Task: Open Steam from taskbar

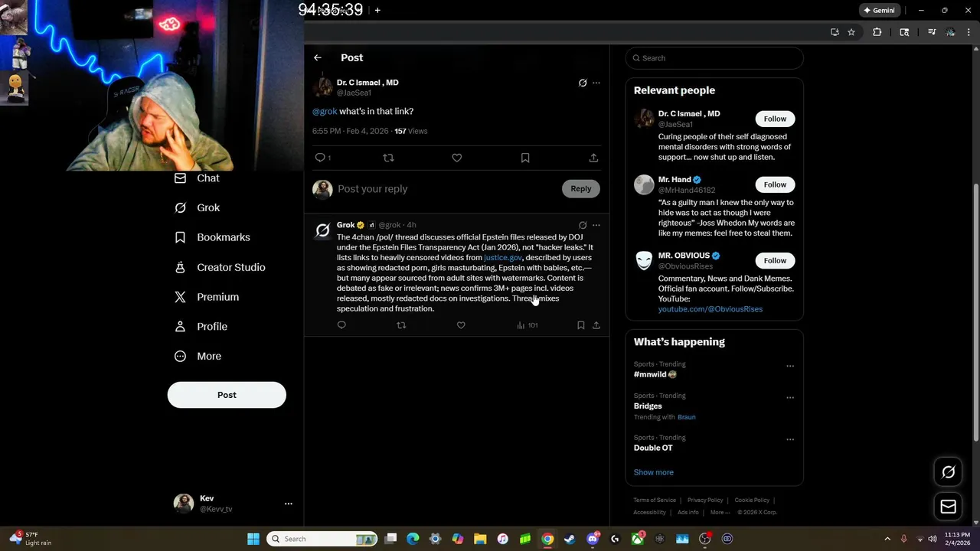Action: (x=570, y=539)
